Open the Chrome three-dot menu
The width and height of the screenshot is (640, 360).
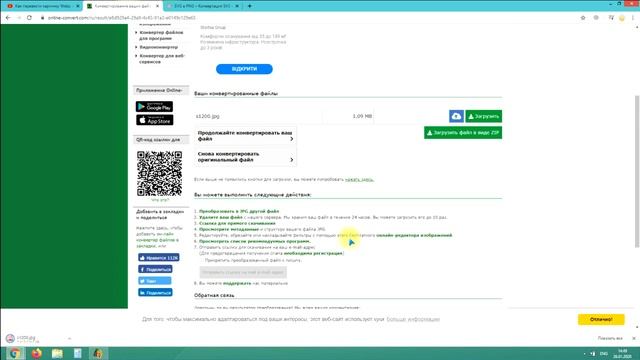pyautogui.click(x=633, y=18)
